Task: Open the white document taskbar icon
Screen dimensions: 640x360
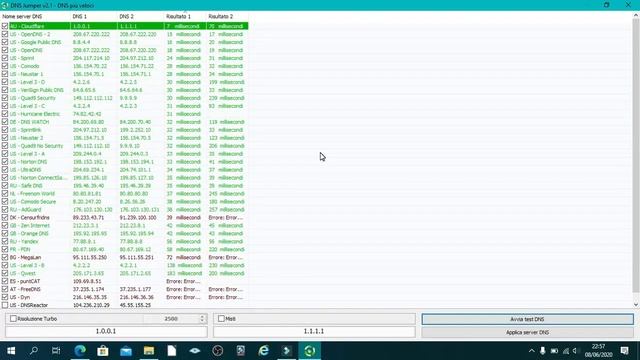Action: click(x=171, y=351)
